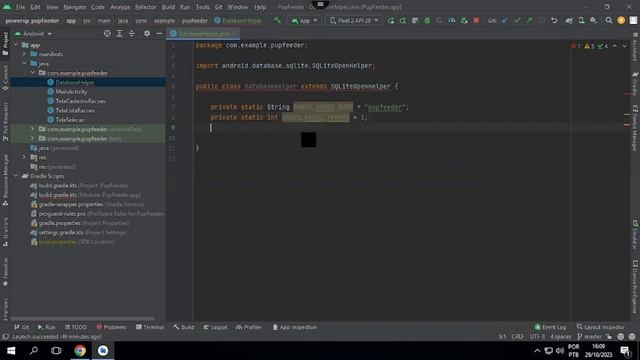Click the CRLF line separator indicator

click(x=518, y=337)
